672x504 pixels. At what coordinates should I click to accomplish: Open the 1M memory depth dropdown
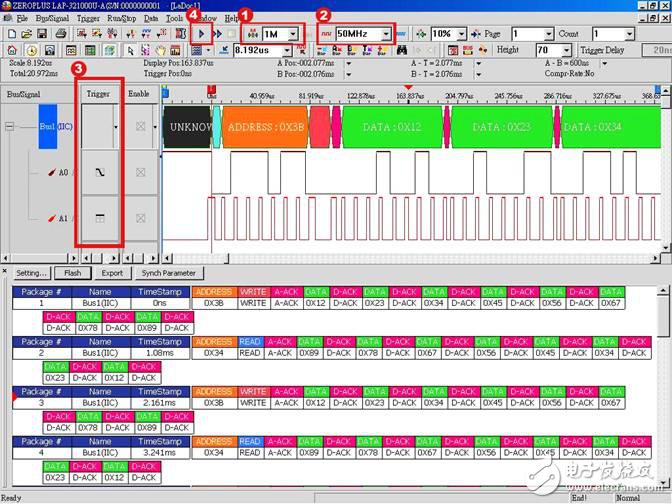(292, 34)
